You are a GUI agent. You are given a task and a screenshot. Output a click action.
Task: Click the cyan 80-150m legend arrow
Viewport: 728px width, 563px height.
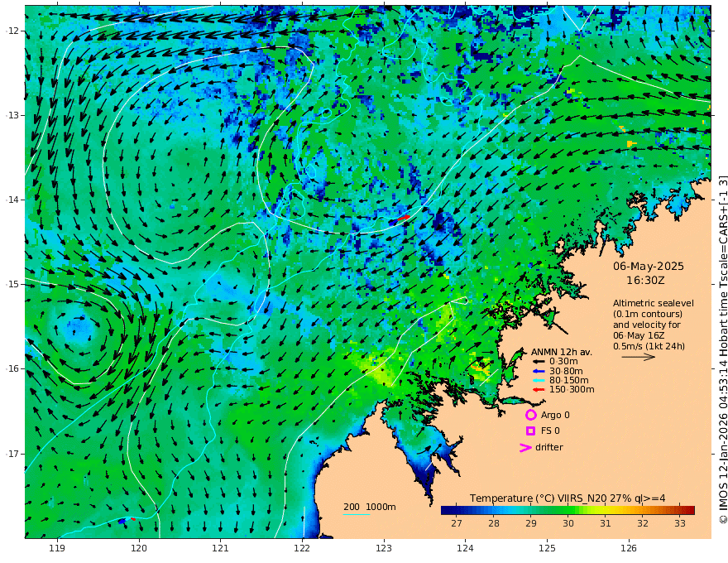tap(538, 381)
